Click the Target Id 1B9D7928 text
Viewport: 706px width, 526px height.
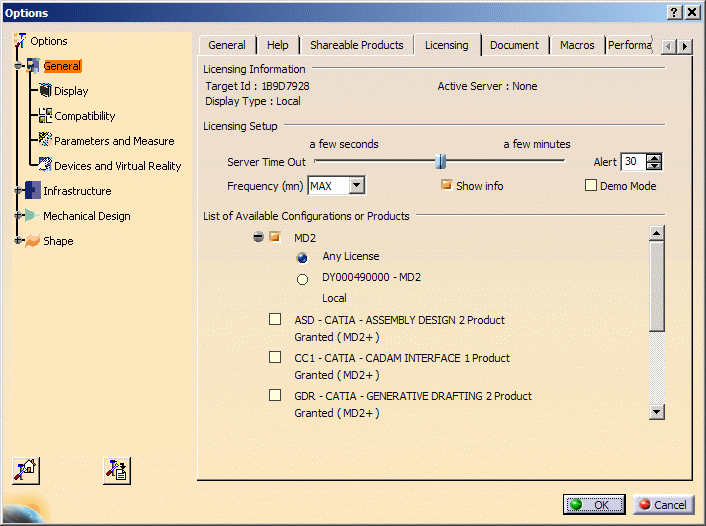[257, 86]
